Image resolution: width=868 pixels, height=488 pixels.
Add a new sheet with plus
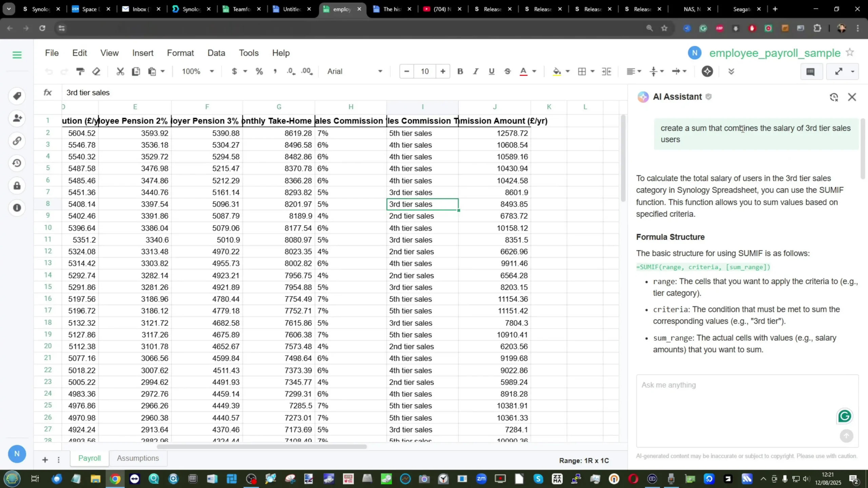coord(45,460)
